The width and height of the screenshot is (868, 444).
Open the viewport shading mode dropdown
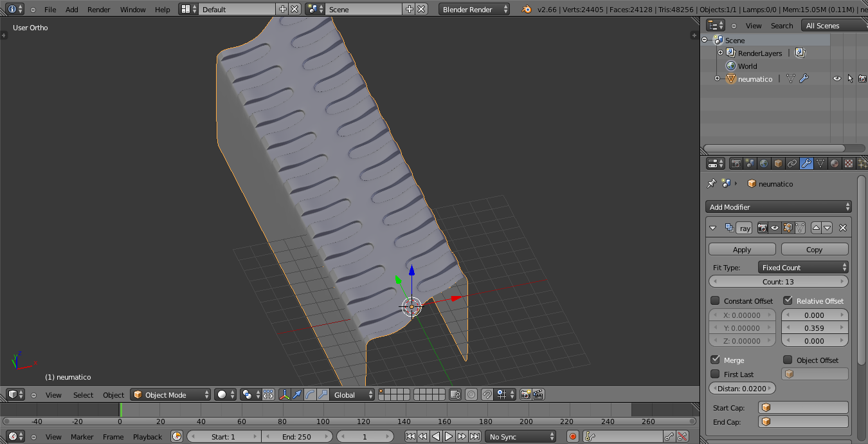tap(225, 394)
